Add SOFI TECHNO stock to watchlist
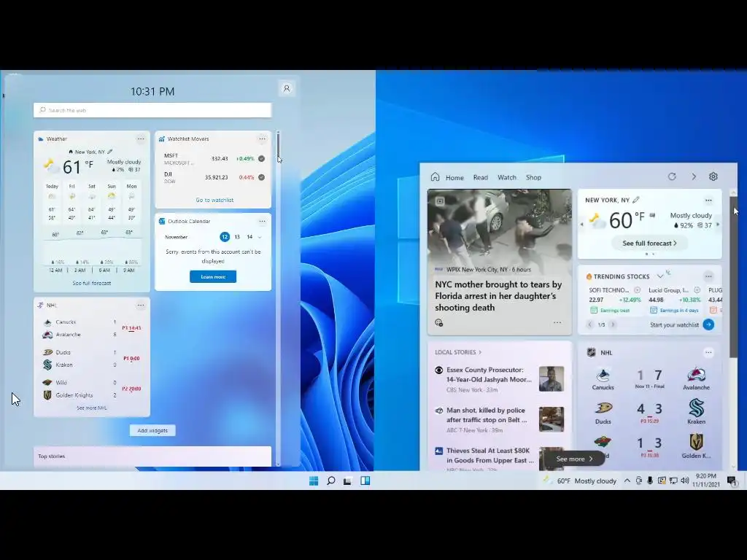747x560 pixels. [638, 290]
